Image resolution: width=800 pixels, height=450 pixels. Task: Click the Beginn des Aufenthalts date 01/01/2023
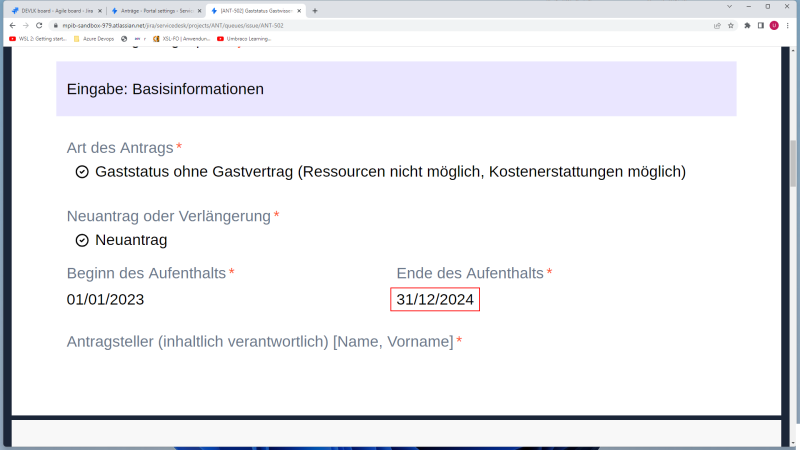(106, 299)
